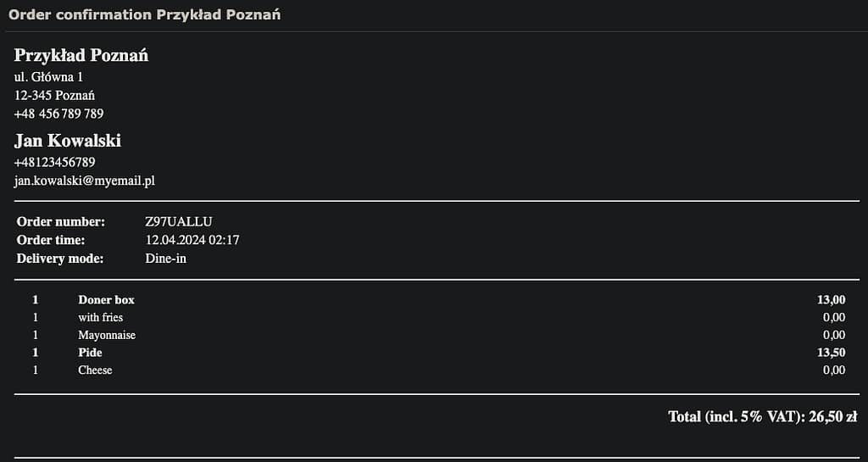This screenshot has width=868, height=462.
Task: Click restaurant phone +48 456 789 789
Action: point(59,114)
